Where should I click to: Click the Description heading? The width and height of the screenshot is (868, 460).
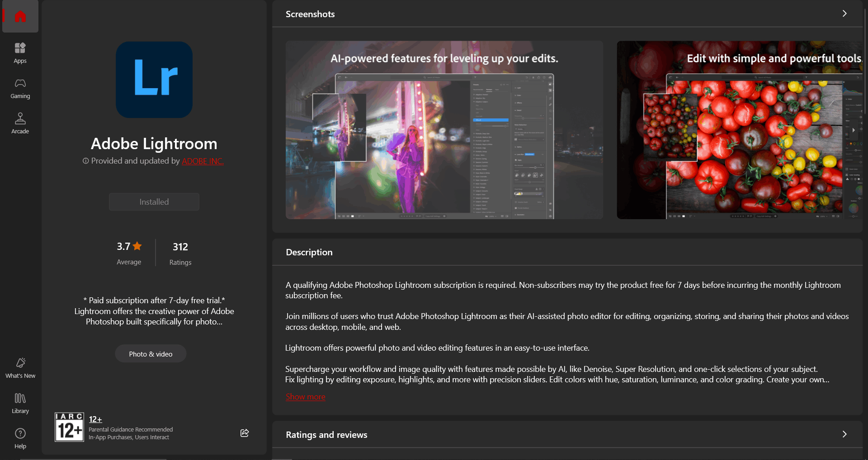309,252
